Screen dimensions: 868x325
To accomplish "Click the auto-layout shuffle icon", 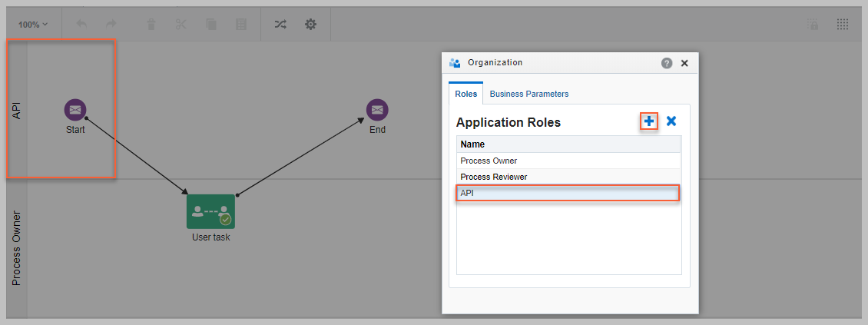I will point(281,25).
